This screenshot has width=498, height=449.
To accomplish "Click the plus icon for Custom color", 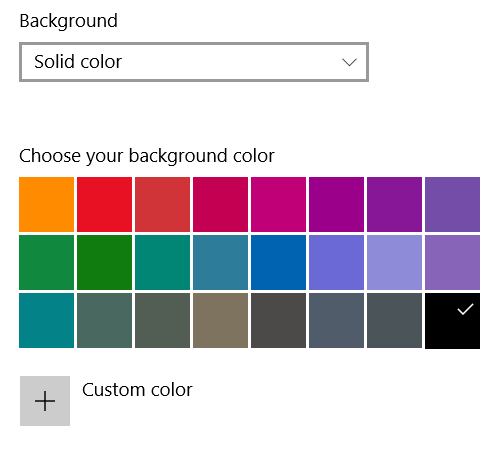I will coord(45,401).
